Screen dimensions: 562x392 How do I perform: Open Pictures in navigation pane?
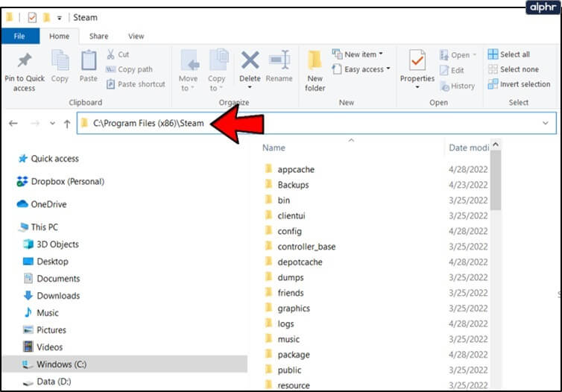tap(44, 330)
